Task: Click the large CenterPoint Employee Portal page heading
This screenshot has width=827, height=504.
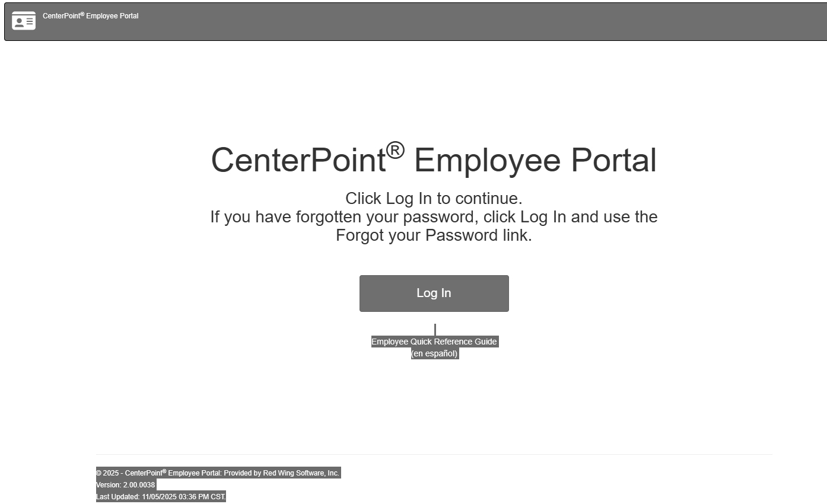Action: (x=434, y=160)
